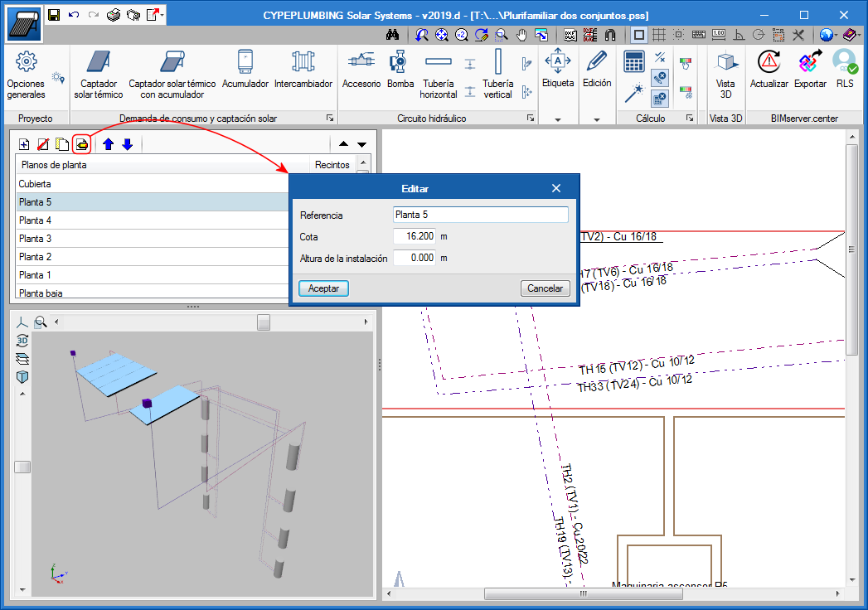Click the Exportar to BIMserver icon
The width and height of the screenshot is (868, 610).
click(x=810, y=69)
